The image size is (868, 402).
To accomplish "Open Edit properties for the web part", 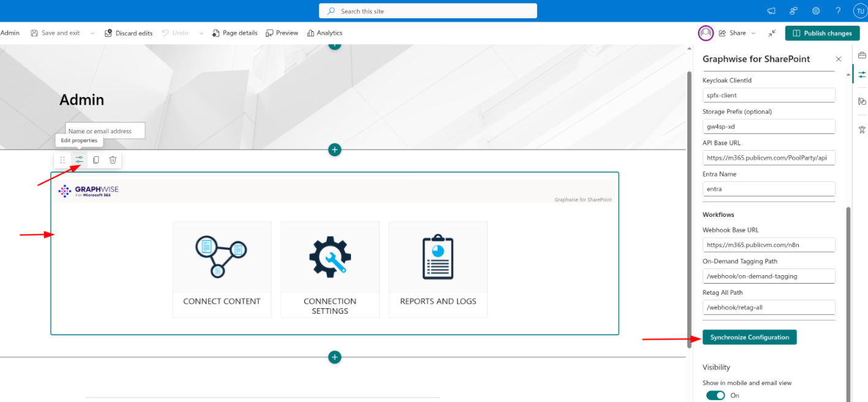I will pyautogui.click(x=79, y=160).
